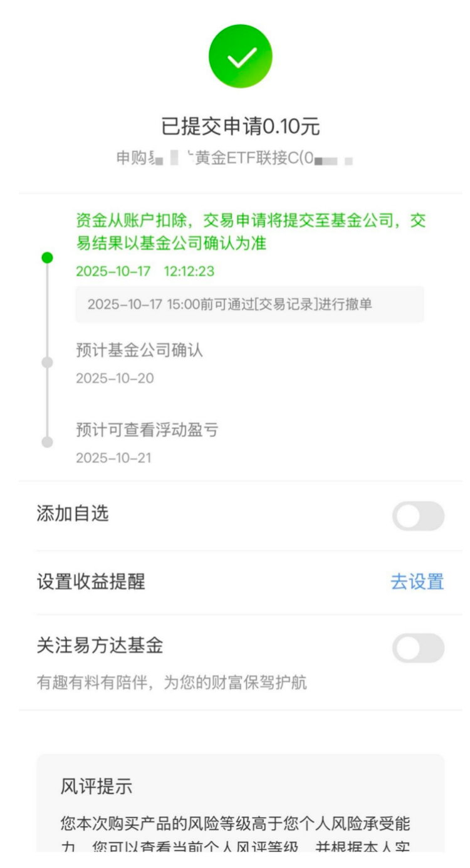
Task: Select the green 资金从账户扣除 status text
Action: click(251, 232)
